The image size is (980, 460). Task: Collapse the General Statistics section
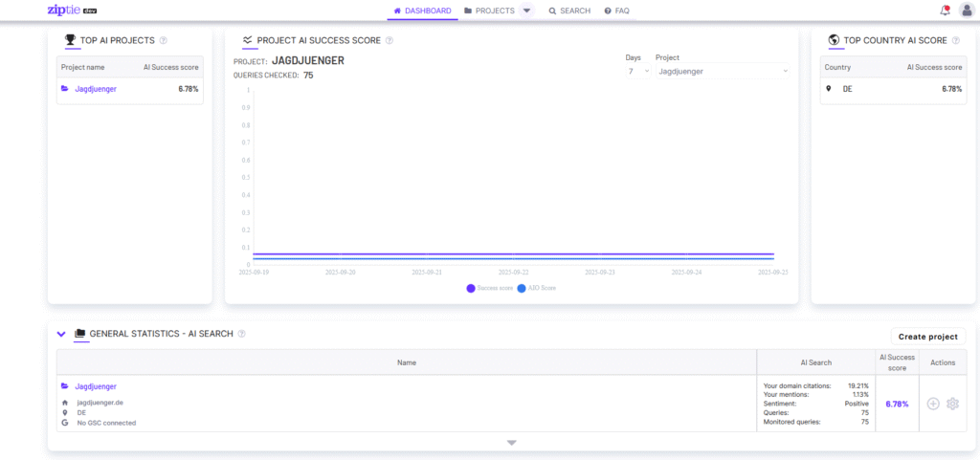pos(61,334)
